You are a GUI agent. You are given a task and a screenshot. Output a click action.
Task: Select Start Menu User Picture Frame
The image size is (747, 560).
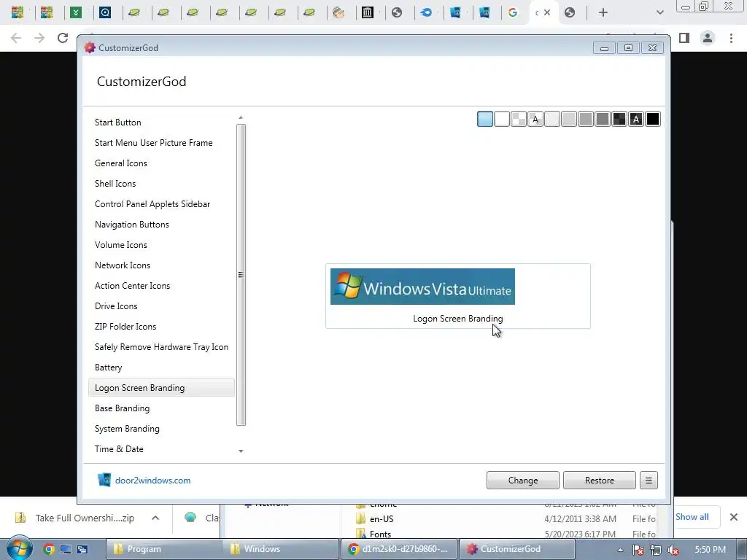[153, 143]
